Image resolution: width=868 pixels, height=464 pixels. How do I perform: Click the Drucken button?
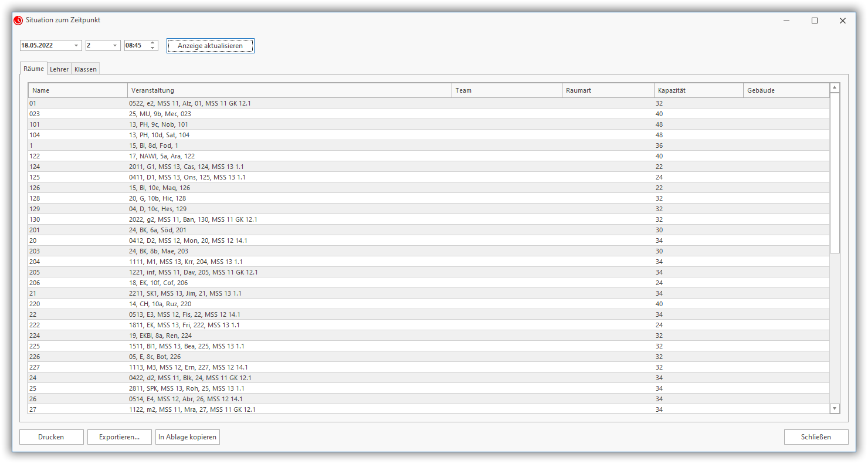point(51,437)
